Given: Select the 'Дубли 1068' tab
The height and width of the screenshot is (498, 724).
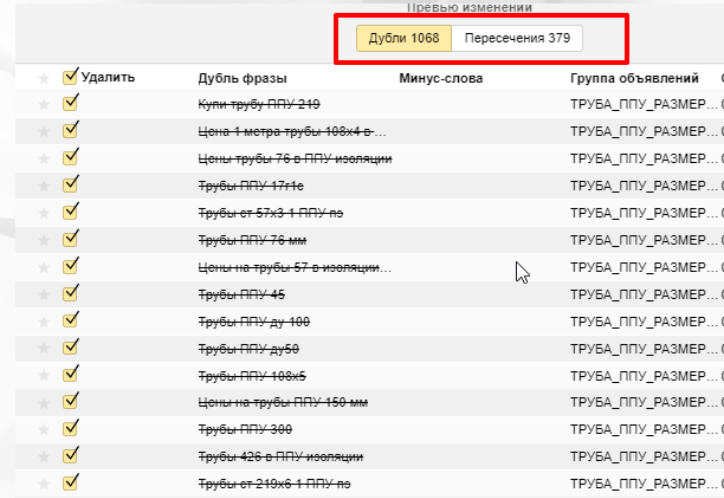Looking at the screenshot, I should pos(404,38).
